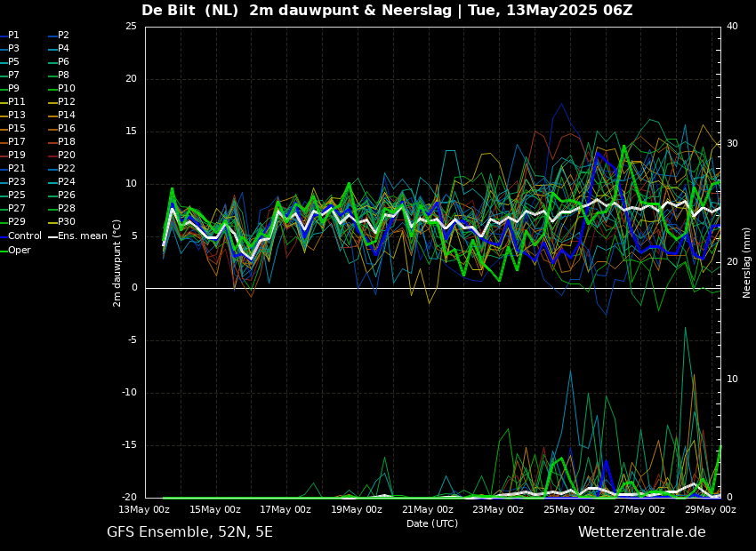Click the Control legend entry
The width and height of the screenshot is (756, 551).
(24, 236)
